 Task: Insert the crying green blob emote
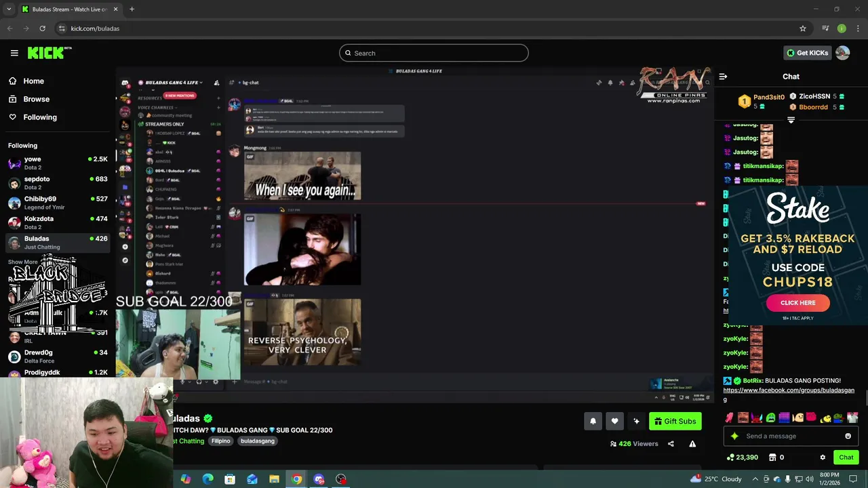pos(770,418)
